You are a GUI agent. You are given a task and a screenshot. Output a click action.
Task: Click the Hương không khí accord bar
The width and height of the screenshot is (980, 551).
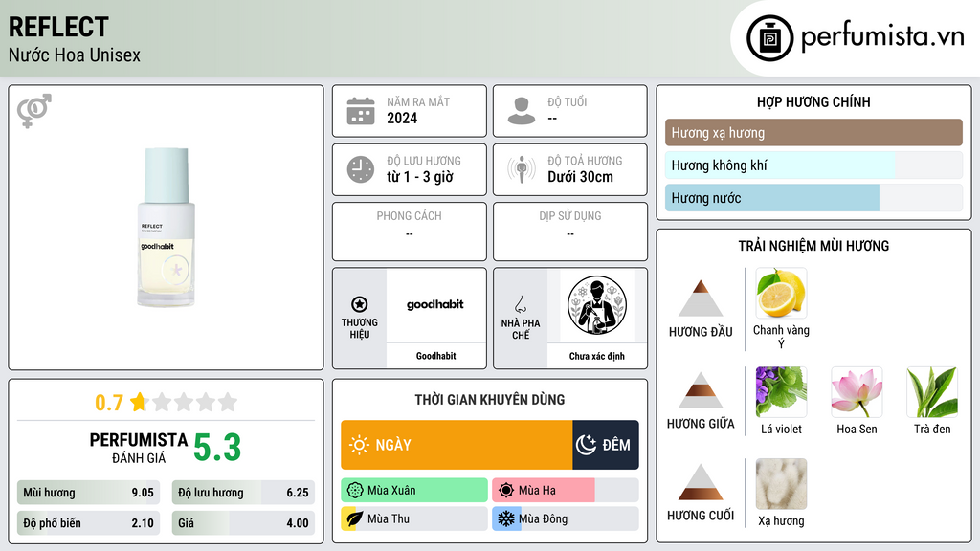pyautogui.click(x=813, y=165)
